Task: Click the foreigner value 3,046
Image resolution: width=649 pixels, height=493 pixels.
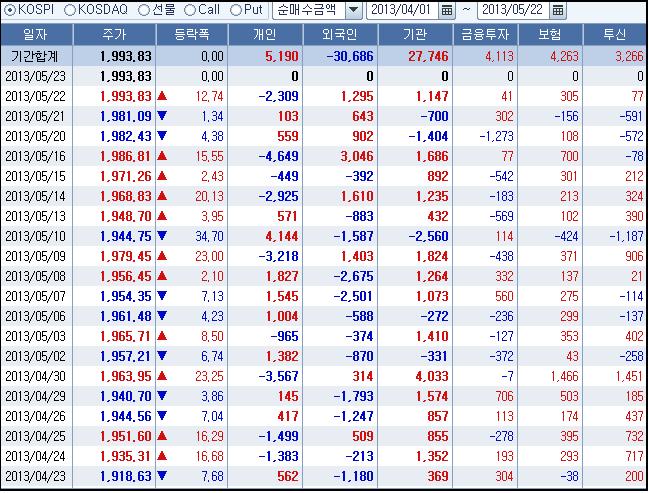Action: click(357, 156)
